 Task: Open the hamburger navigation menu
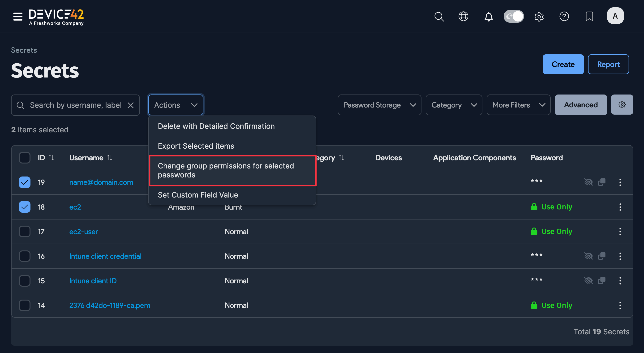[x=17, y=16]
